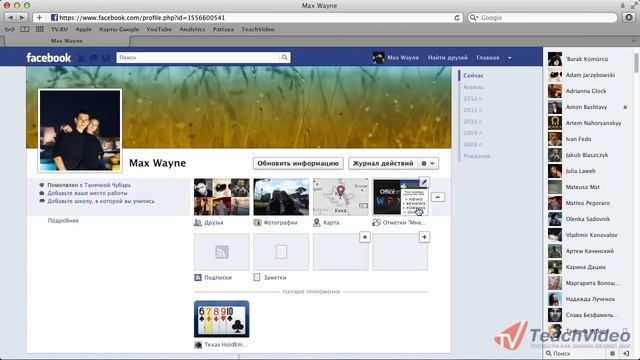The height and width of the screenshot is (360, 640).
Task: Click the pencil edit icon on Likes tile
Action: [424, 182]
